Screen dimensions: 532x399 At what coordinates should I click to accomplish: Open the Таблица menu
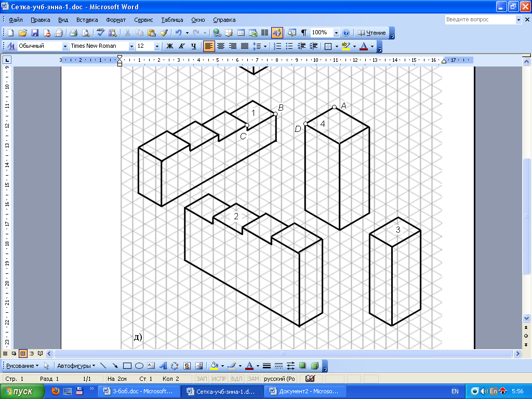pos(172,20)
